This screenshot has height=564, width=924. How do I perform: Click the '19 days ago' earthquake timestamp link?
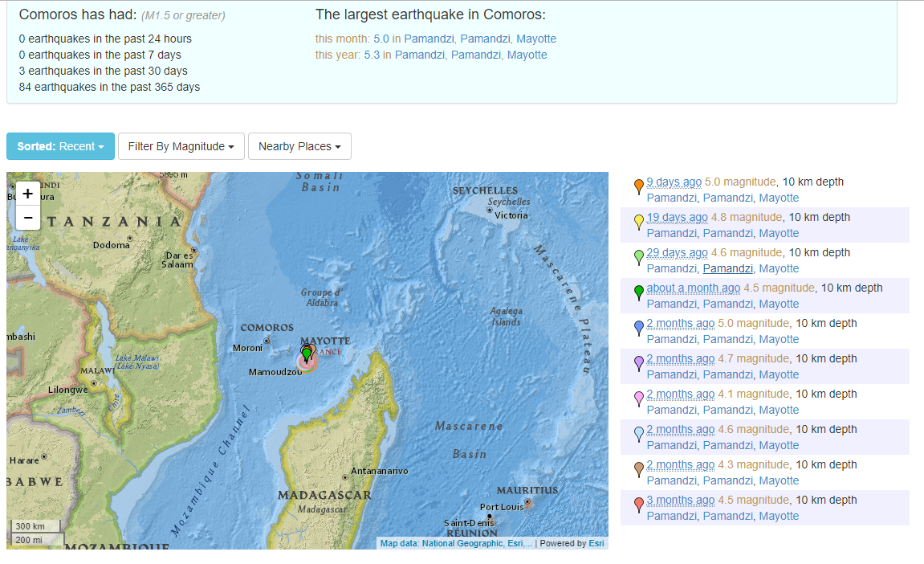677,217
